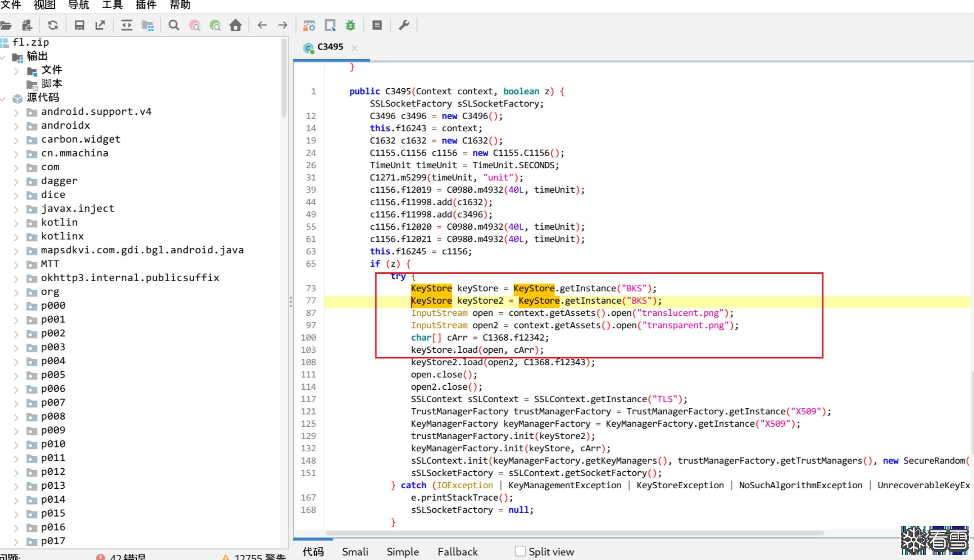Click the home start page icon
The image size is (974, 560).
pos(235,25)
